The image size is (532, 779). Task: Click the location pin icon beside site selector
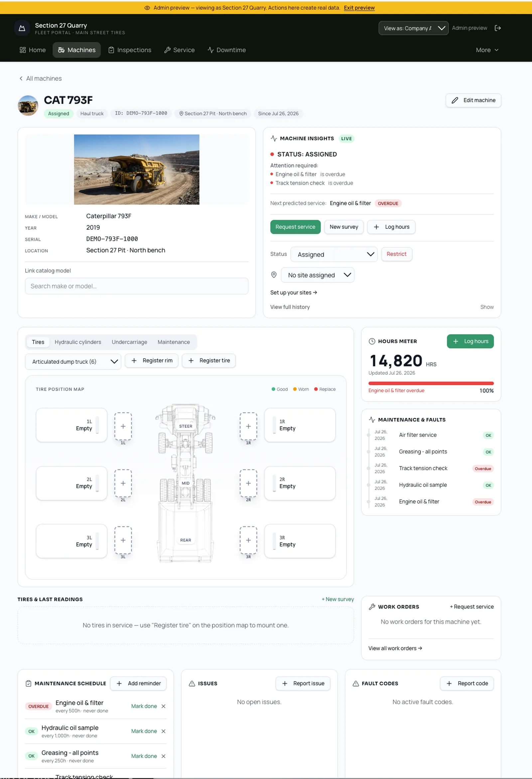[274, 275]
